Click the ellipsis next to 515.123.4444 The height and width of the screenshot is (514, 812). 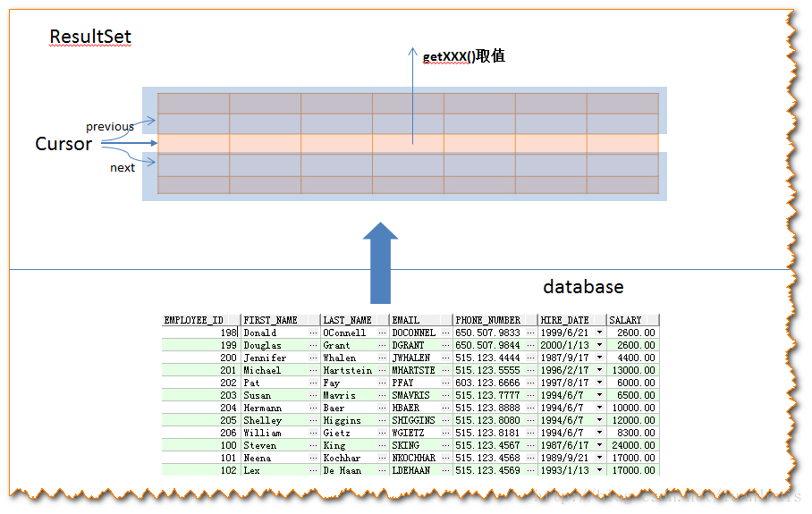(x=530, y=358)
